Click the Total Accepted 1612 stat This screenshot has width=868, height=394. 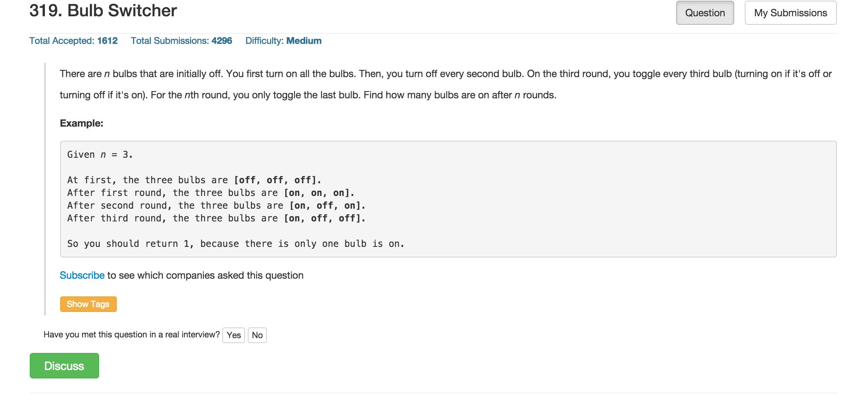tap(73, 41)
